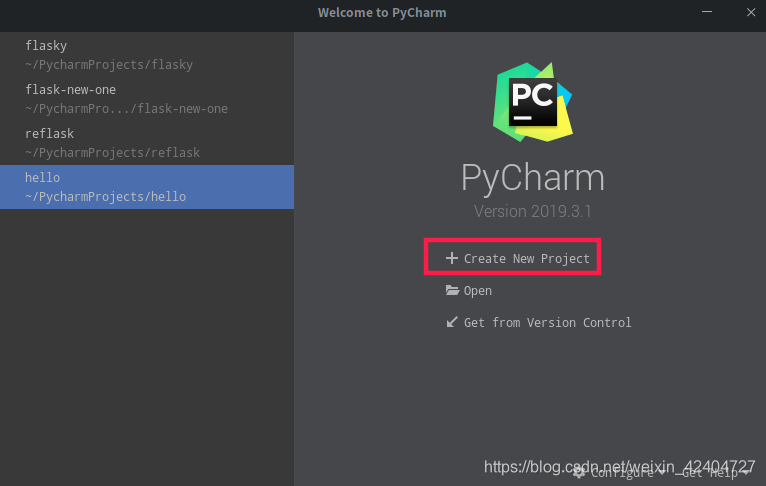Click the path text ~/PycharmProjects/hello

(x=106, y=196)
